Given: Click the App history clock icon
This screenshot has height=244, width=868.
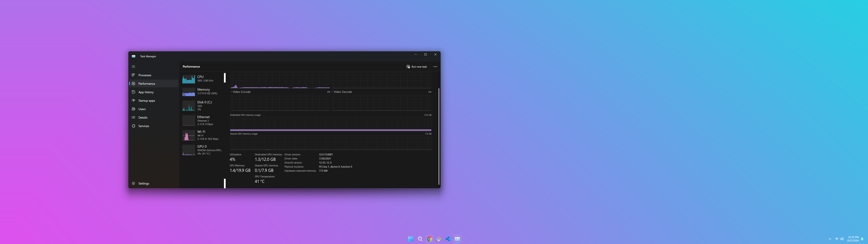Looking at the screenshot, I should click(x=133, y=92).
